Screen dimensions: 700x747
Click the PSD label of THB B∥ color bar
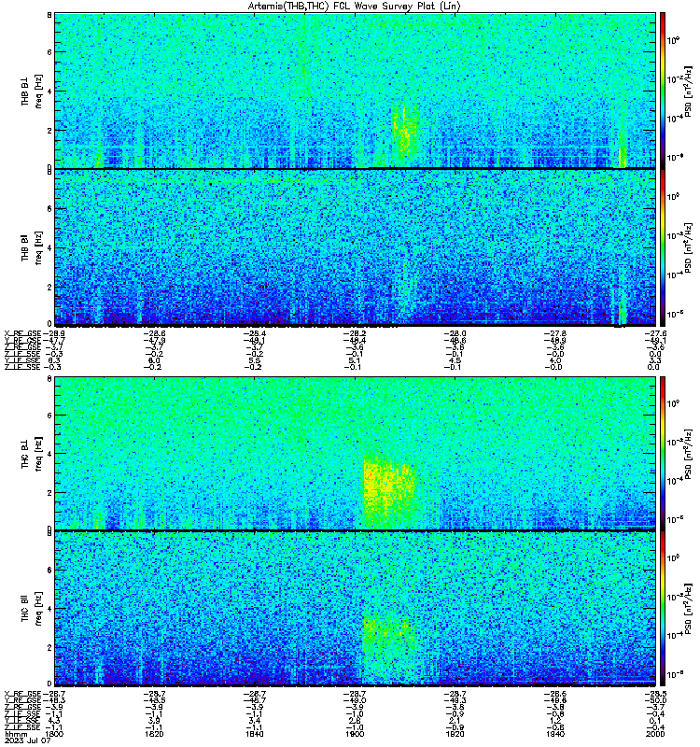click(689, 247)
